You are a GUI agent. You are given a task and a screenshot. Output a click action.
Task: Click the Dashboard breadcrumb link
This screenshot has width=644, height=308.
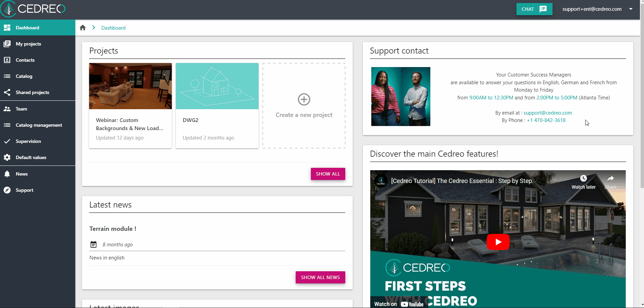[x=113, y=28]
